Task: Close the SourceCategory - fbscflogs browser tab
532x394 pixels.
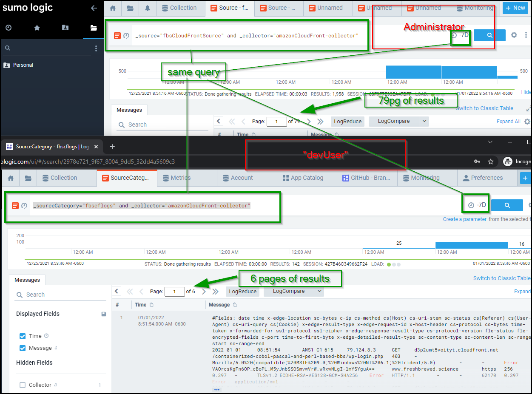Action: 96,147
